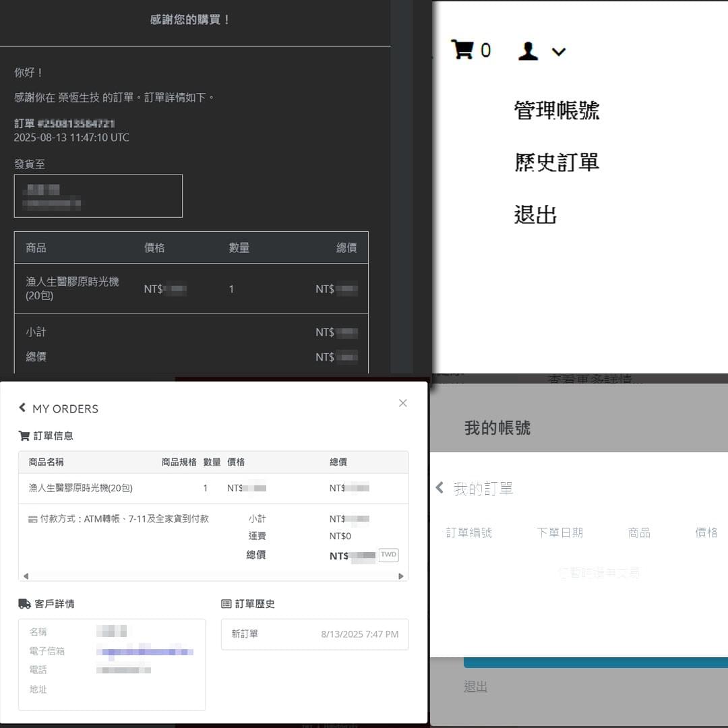728x728 pixels.
Task: Click the MY ORDERS heading text
Action: tap(65, 409)
